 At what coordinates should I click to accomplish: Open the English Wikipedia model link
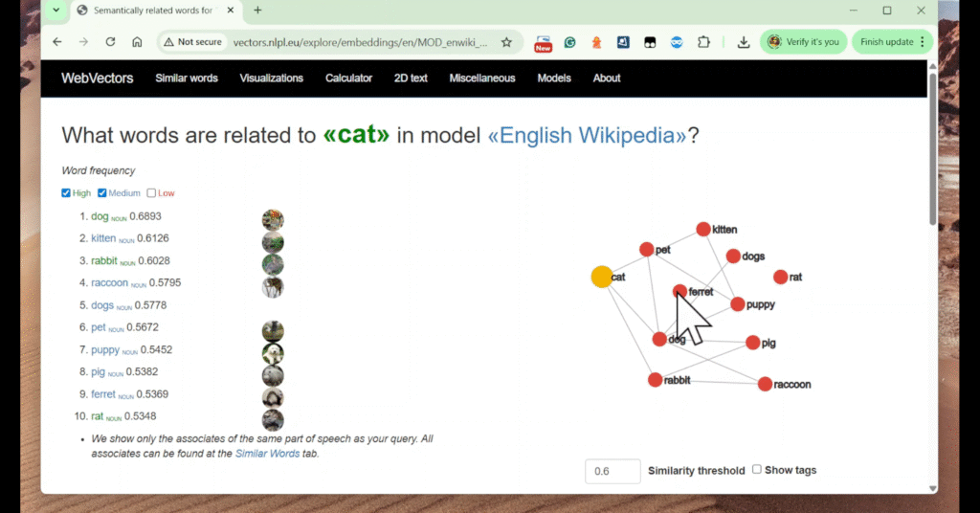tap(587, 135)
